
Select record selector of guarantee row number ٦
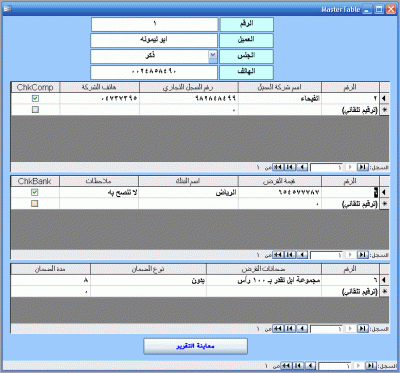pos(384,280)
